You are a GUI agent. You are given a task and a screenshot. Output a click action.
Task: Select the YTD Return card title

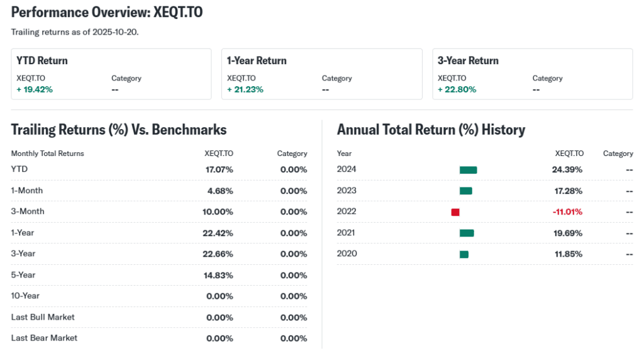[42, 61]
